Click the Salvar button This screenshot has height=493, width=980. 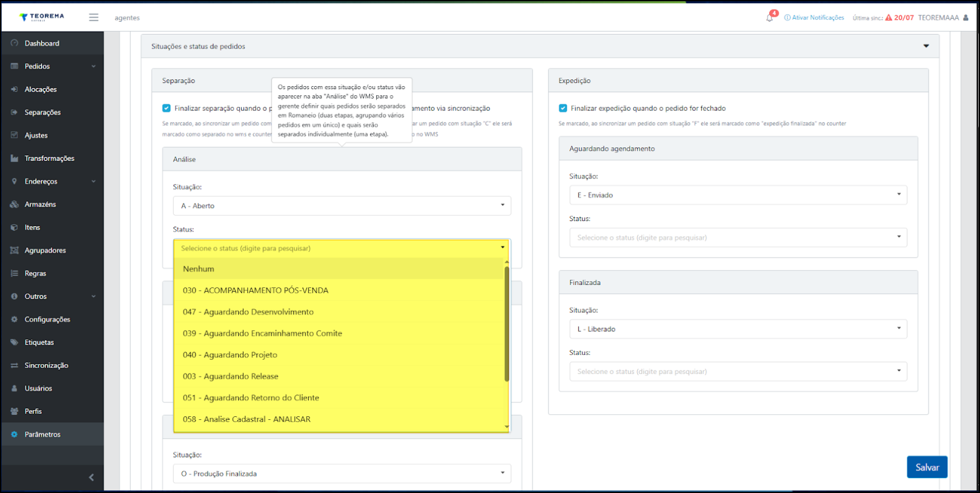[x=927, y=467]
